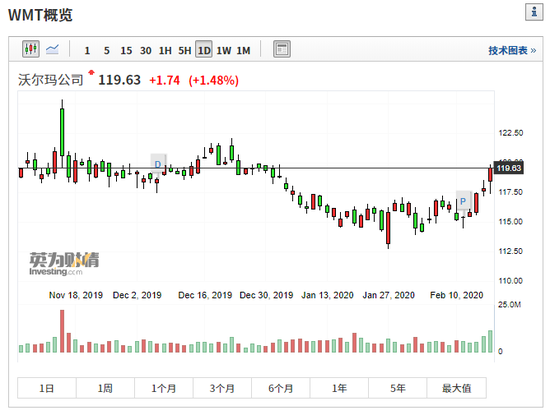The width and height of the screenshot is (550, 415).
Task: Choose the 最大值 range button
Action: [456, 388]
